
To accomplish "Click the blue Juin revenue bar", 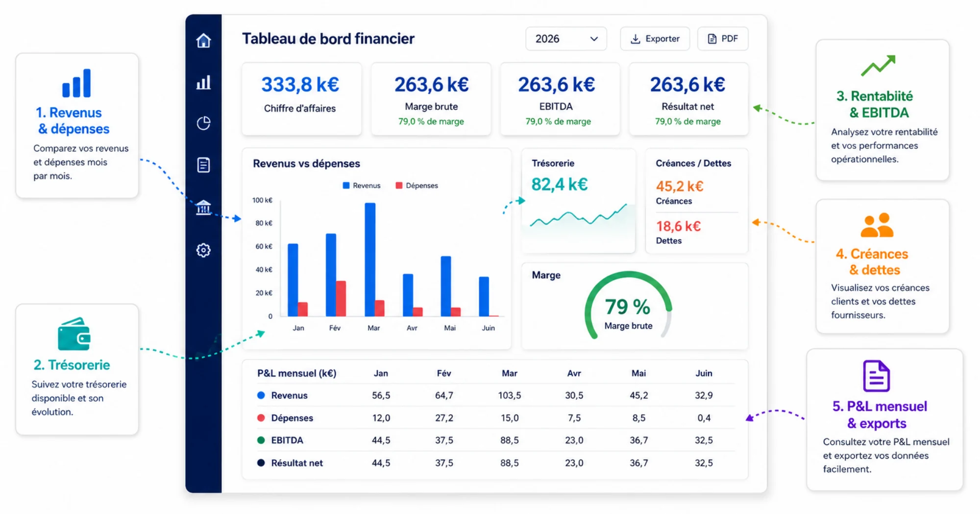I will click(484, 296).
